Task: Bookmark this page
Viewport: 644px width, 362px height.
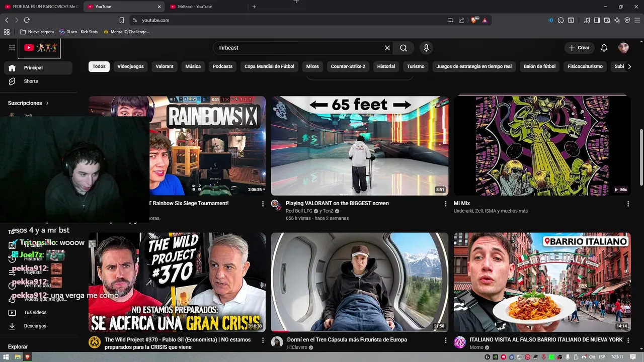Action: [x=122, y=20]
